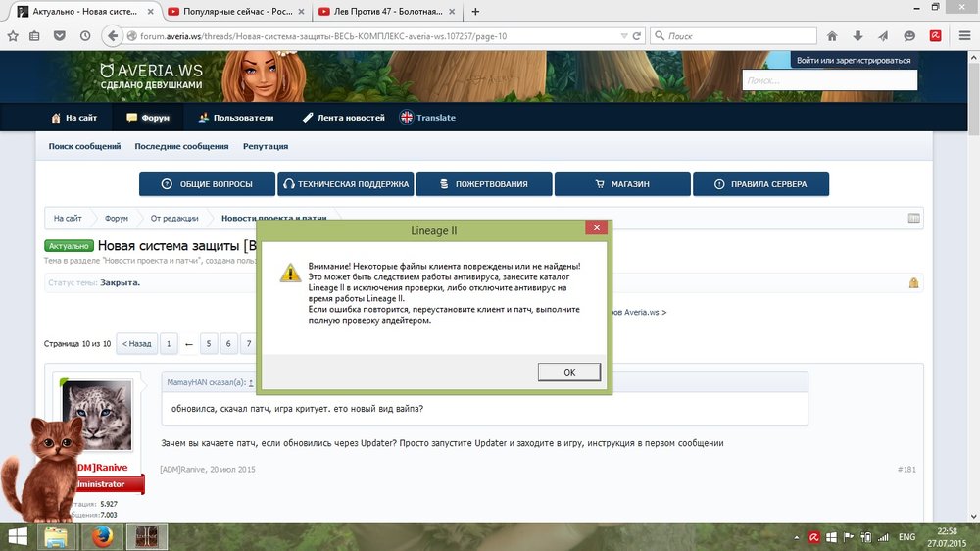Click OK in the Lineage II dialog
This screenshot has width=980, height=551.
click(569, 372)
